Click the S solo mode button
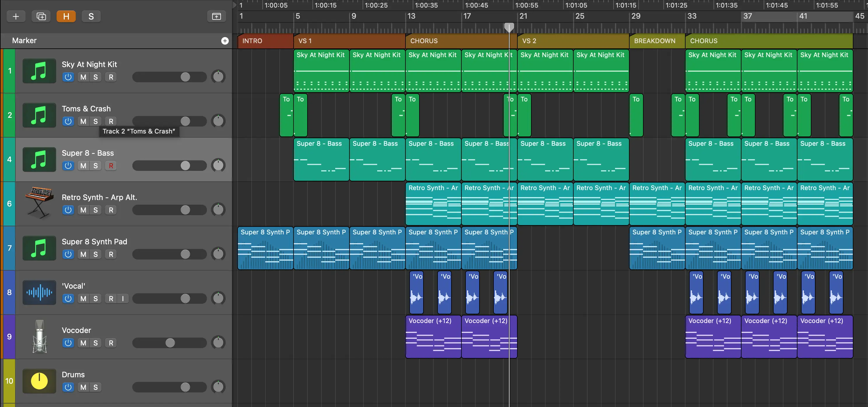Image resolution: width=868 pixels, height=407 pixels. click(x=90, y=15)
